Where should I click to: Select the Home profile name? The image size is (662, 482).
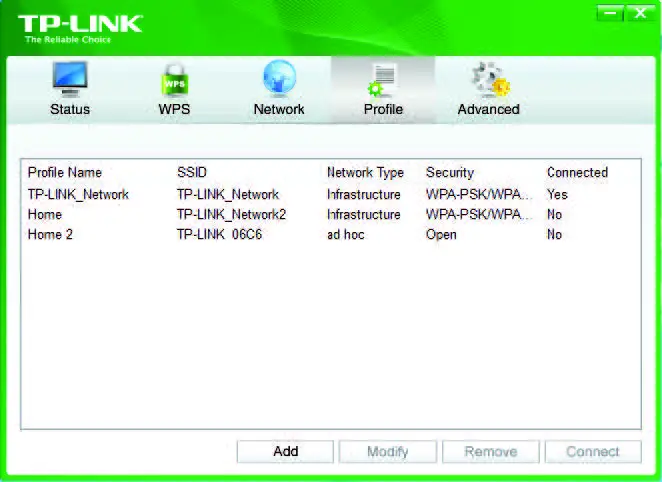[x=45, y=214]
